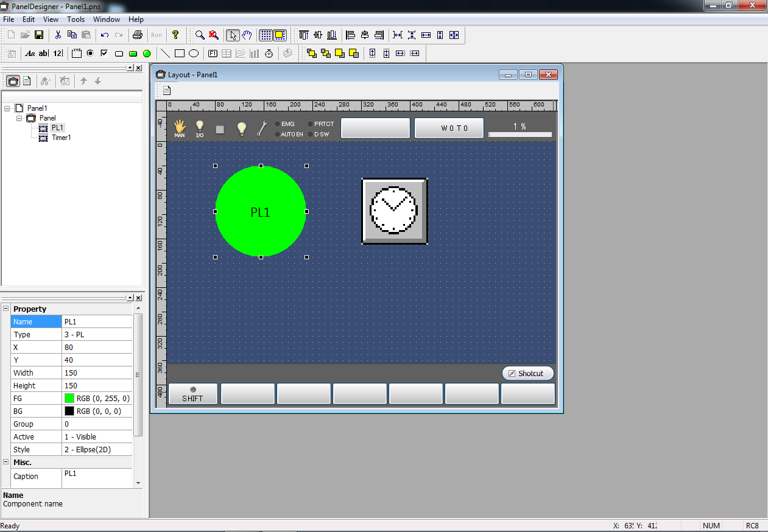Select the ellipse shape tool
The width and height of the screenshot is (768, 532).
[x=194, y=54]
